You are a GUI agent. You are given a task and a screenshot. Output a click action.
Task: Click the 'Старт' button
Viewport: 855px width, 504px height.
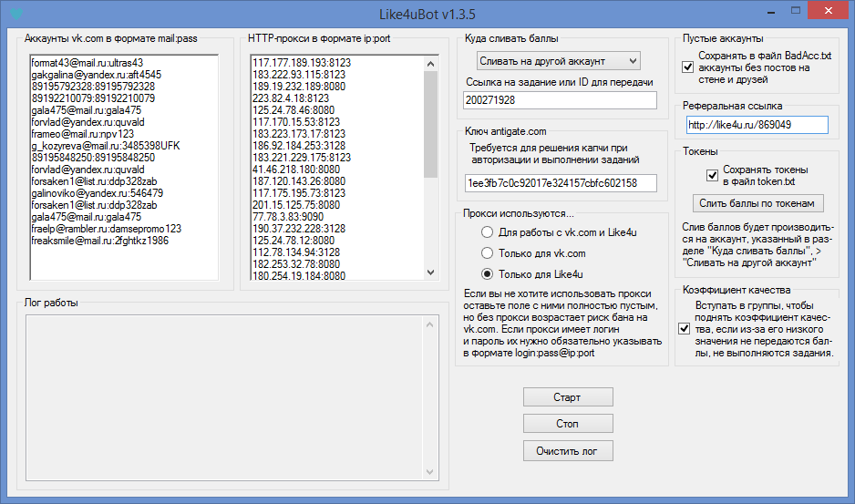click(568, 397)
